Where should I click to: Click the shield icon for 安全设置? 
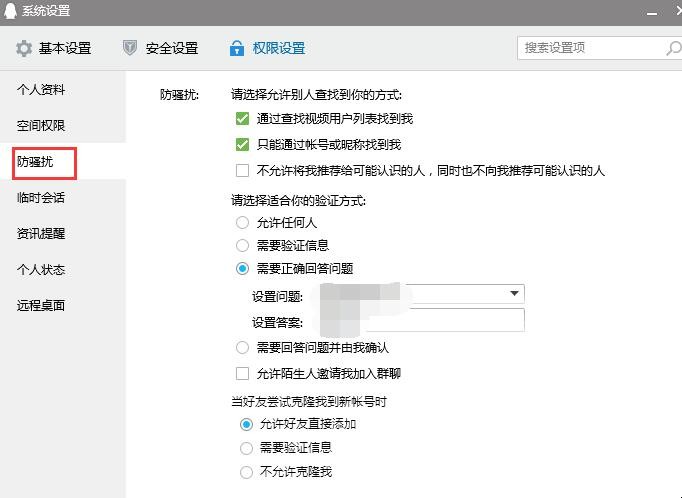(130, 48)
